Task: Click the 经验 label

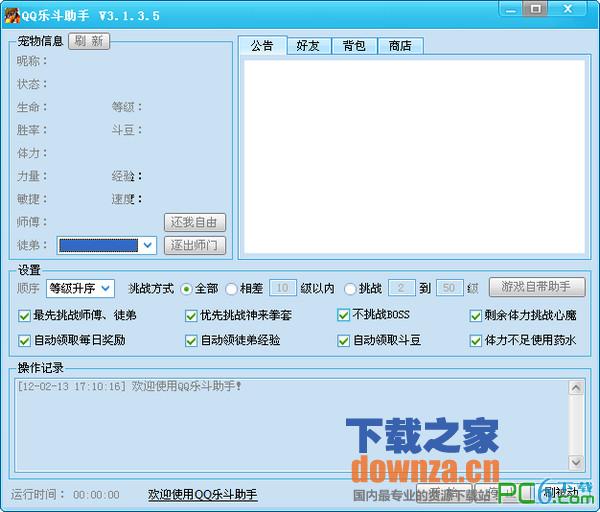Action: click(x=127, y=176)
